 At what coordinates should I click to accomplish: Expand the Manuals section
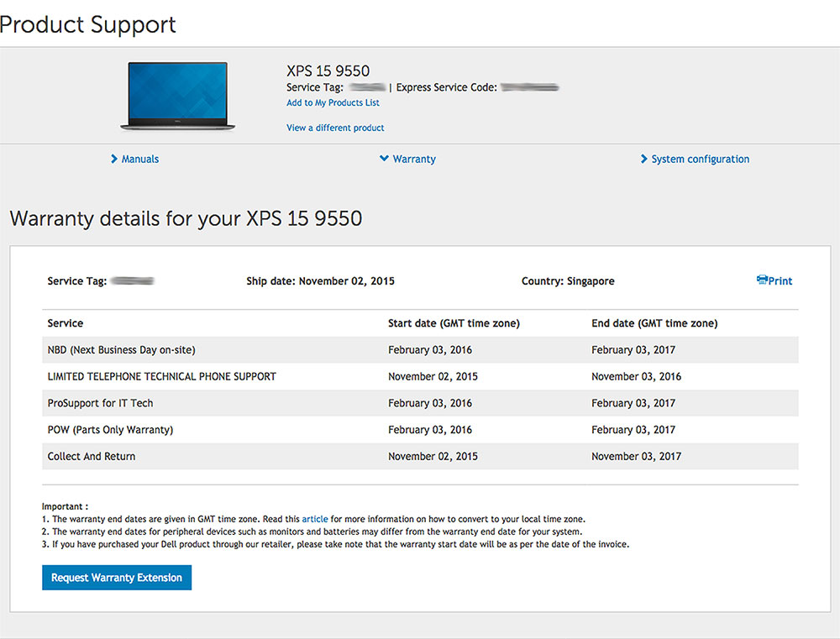(x=134, y=159)
